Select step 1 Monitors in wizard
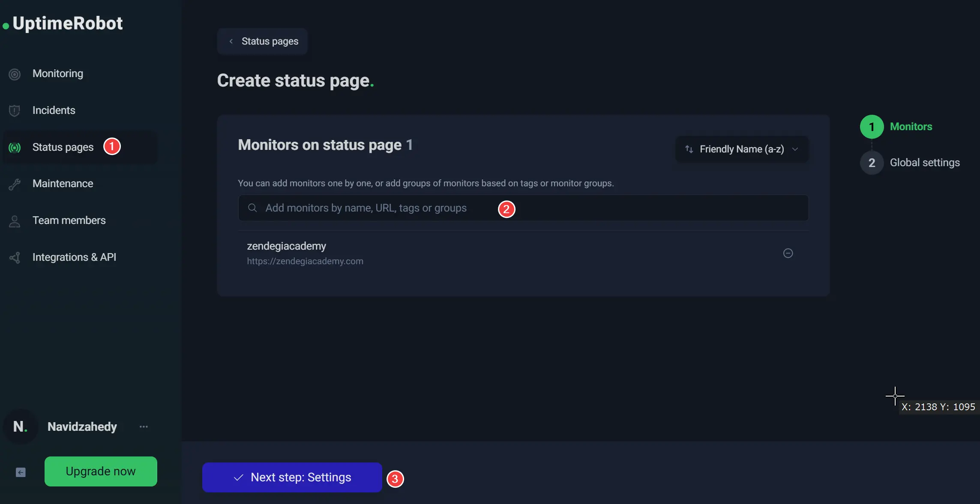This screenshot has height=504, width=980. pos(896,127)
